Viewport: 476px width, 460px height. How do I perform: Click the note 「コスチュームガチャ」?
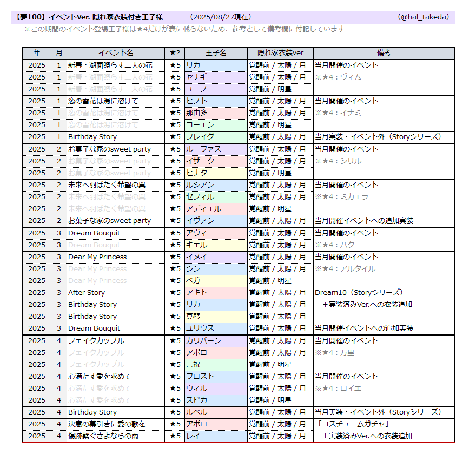click(353, 424)
